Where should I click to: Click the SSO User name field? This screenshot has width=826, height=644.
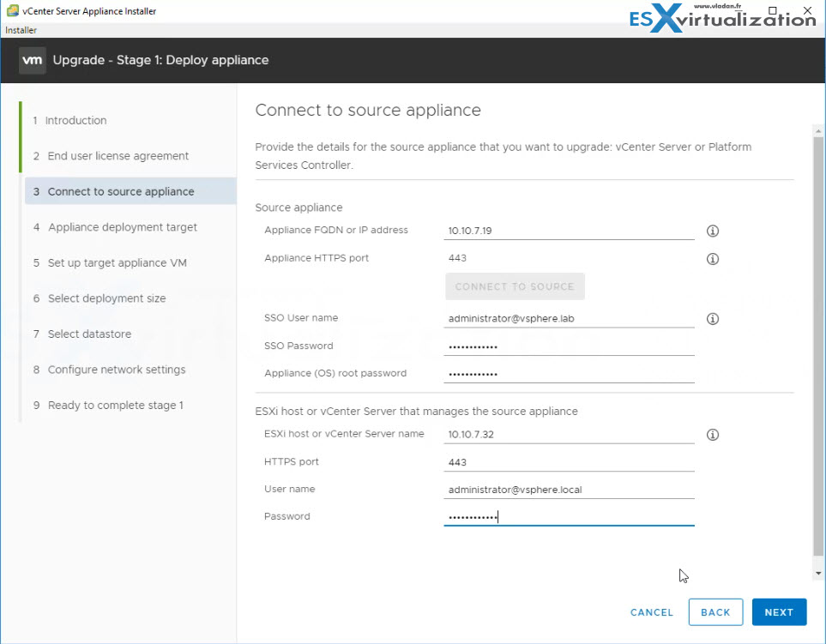pos(569,319)
